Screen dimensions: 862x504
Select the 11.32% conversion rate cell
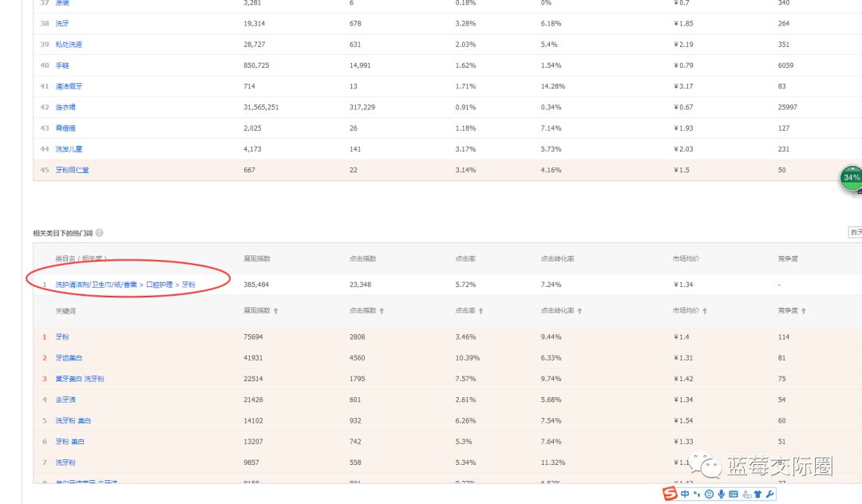pos(553,463)
